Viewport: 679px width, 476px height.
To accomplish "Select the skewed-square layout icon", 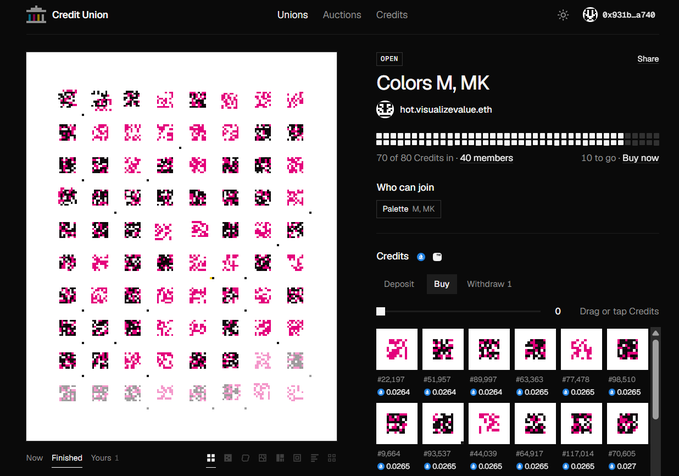I will tap(246, 458).
